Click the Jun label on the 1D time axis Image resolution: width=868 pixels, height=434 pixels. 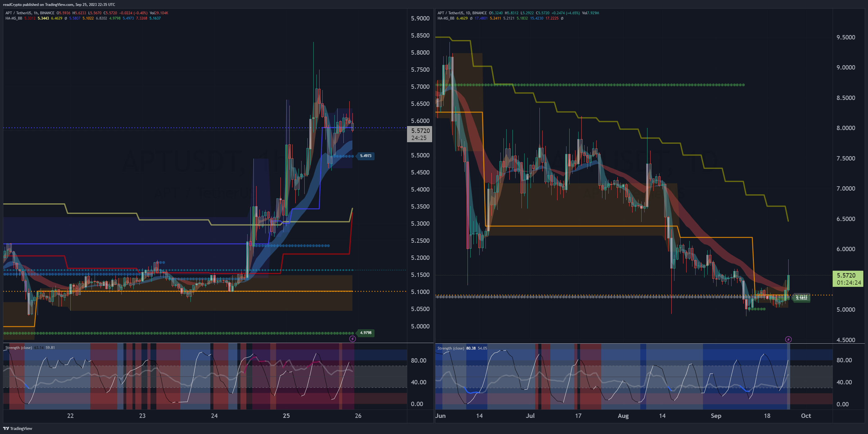point(441,415)
